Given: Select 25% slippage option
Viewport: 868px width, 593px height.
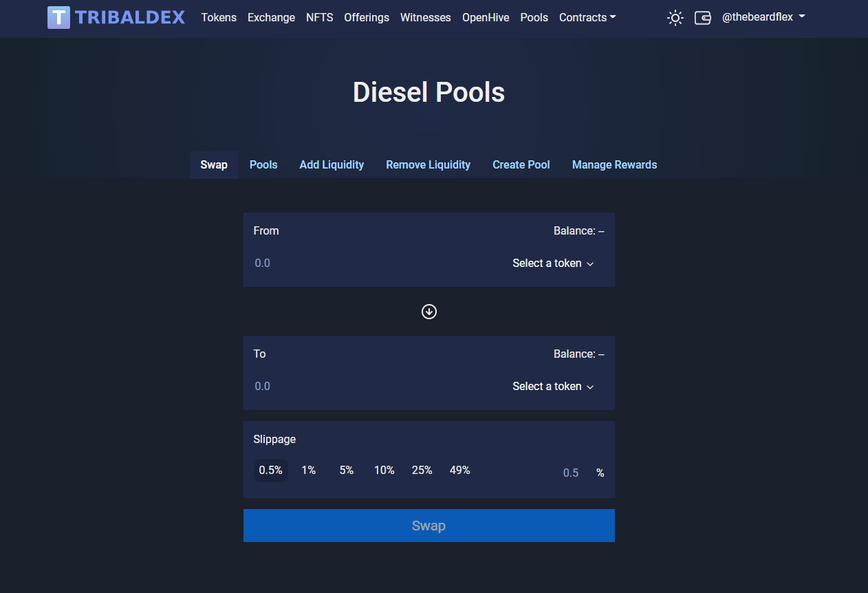Looking at the screenshot, I should [x=422, y=471].
